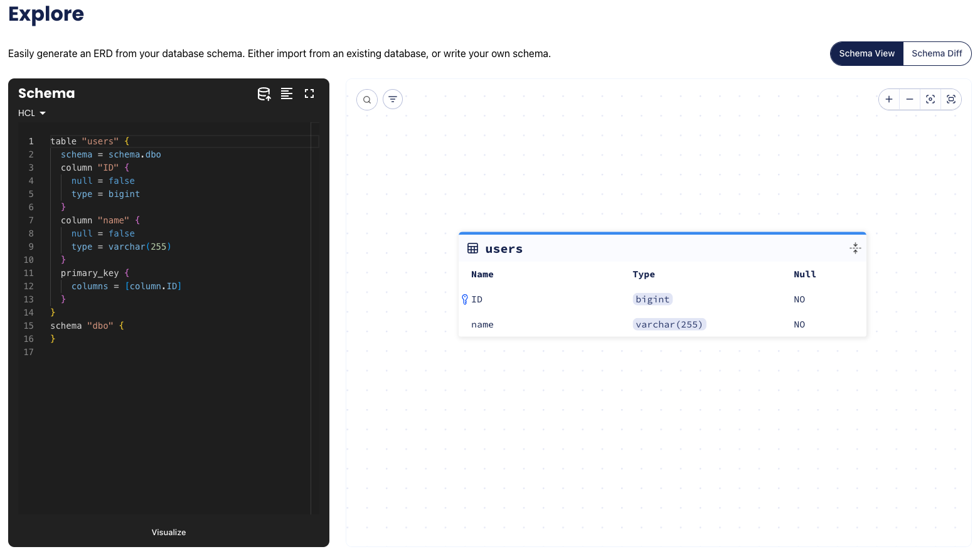Click the import database icon in Schema panel
This screenshot has width=980, height=559.
[x=264, y=94]
